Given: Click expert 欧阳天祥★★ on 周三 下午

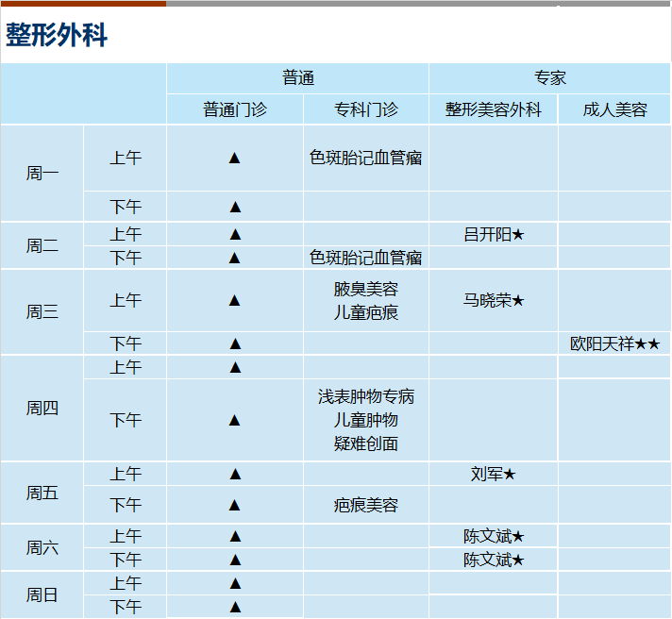Looking at the screenshot, I should tap(614, 343).
